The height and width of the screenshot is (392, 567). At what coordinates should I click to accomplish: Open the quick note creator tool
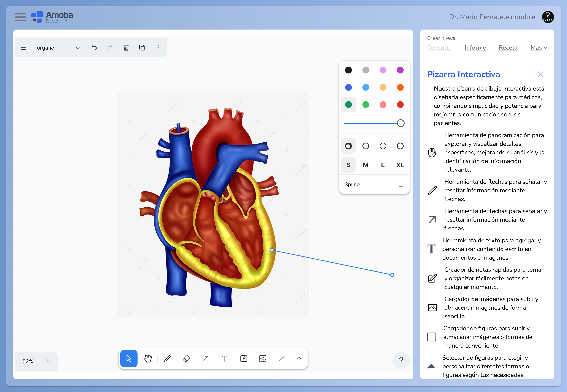[244, 359]
